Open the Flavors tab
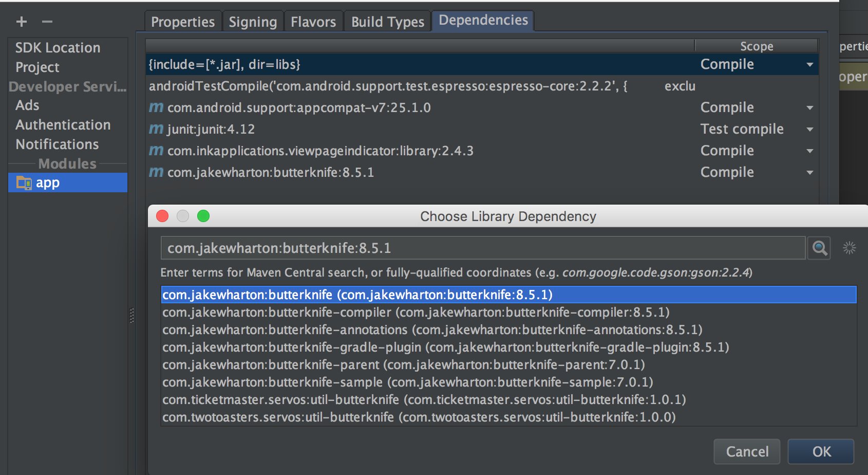Viewport: 868px width, 475px height. (313, 22)
